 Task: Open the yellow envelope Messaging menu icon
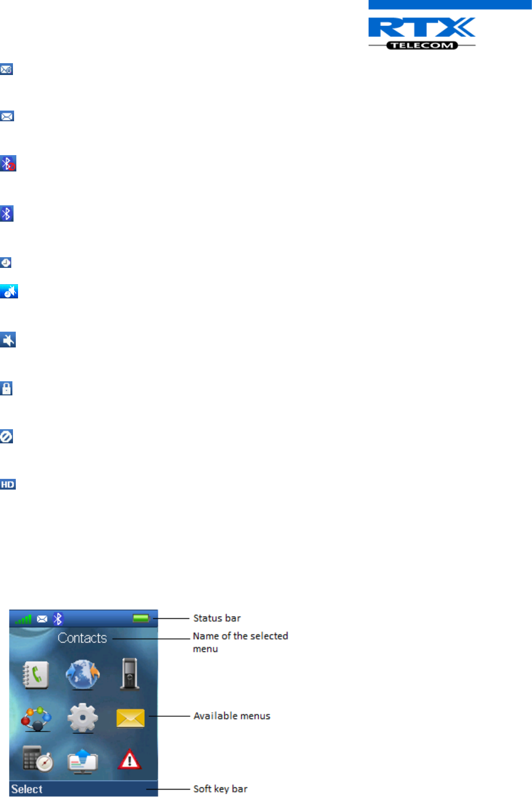pos(130,718)
